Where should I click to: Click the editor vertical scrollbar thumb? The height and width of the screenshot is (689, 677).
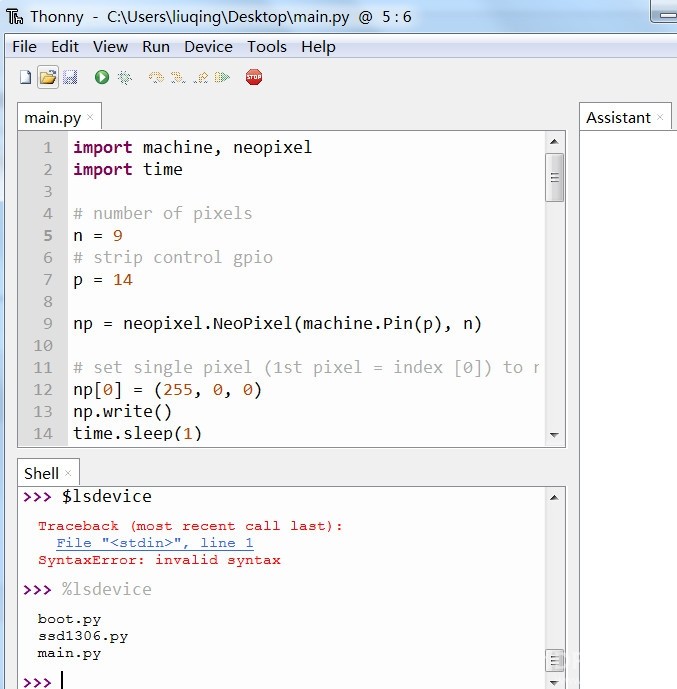(554, 178)
